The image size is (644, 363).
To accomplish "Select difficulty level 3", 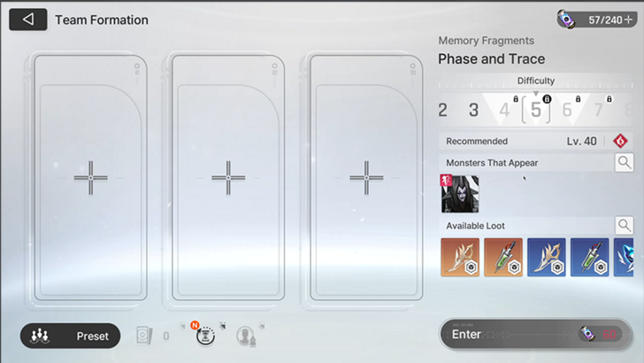I will [473, 110].
